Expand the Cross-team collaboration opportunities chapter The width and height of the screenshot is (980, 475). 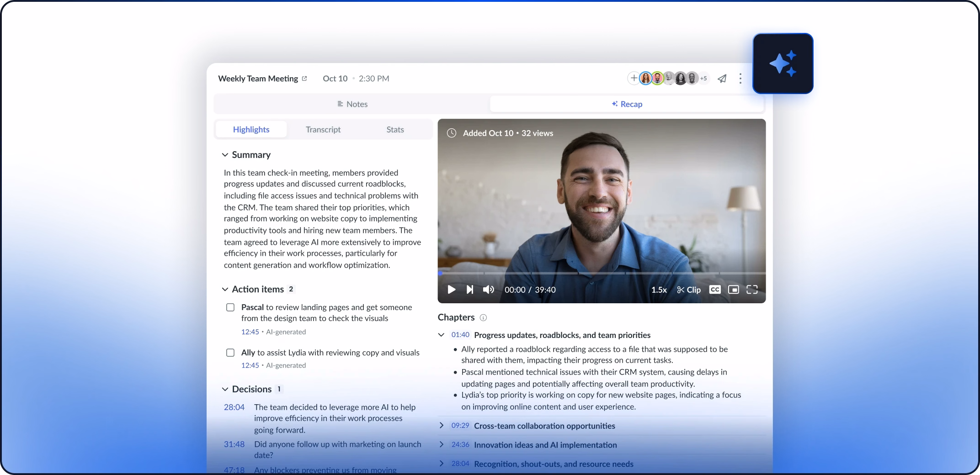click(x=442, y=426)
